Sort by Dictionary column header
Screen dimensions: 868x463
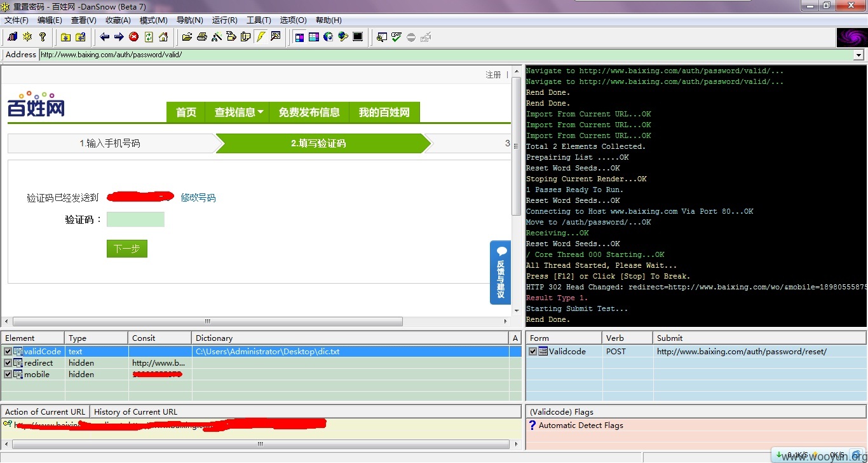[x=350, y=338]
